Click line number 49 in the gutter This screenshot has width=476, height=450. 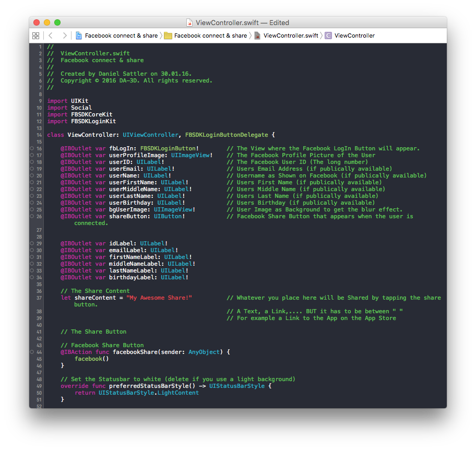[x=39, y=386]
